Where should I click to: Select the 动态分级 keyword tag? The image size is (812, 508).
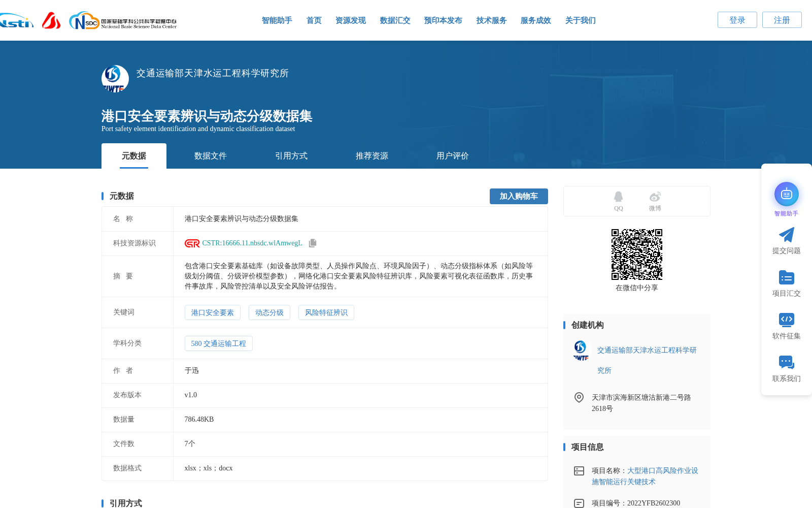269,312
